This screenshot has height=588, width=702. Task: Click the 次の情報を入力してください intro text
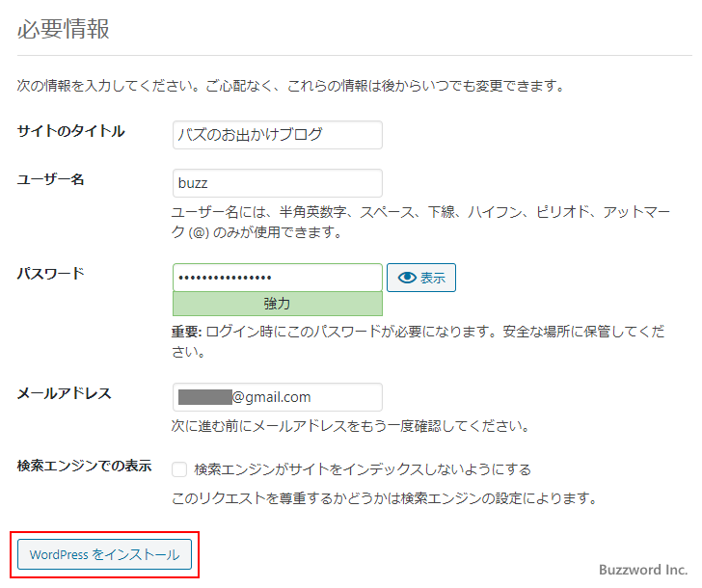click(291, 86)
